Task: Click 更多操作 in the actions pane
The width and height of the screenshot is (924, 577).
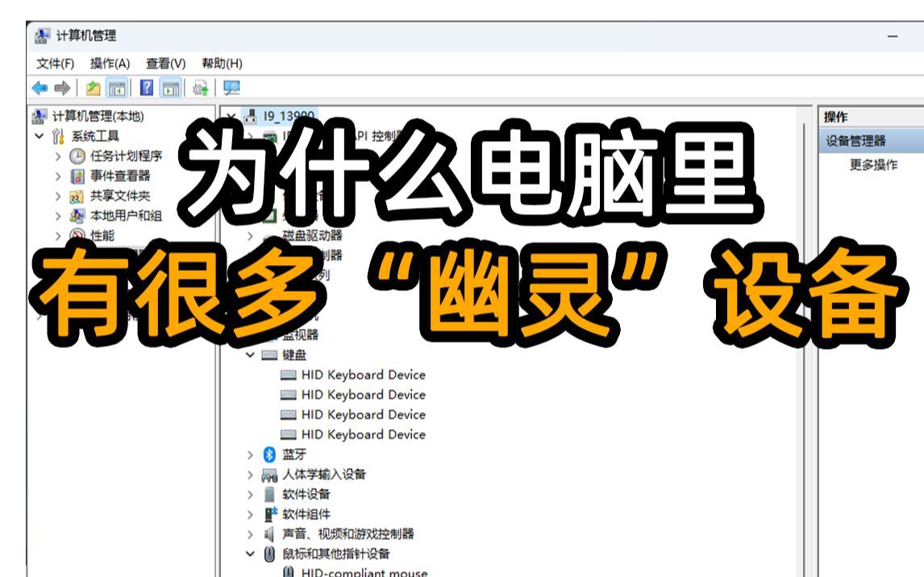Action: [x=873, y=164]
